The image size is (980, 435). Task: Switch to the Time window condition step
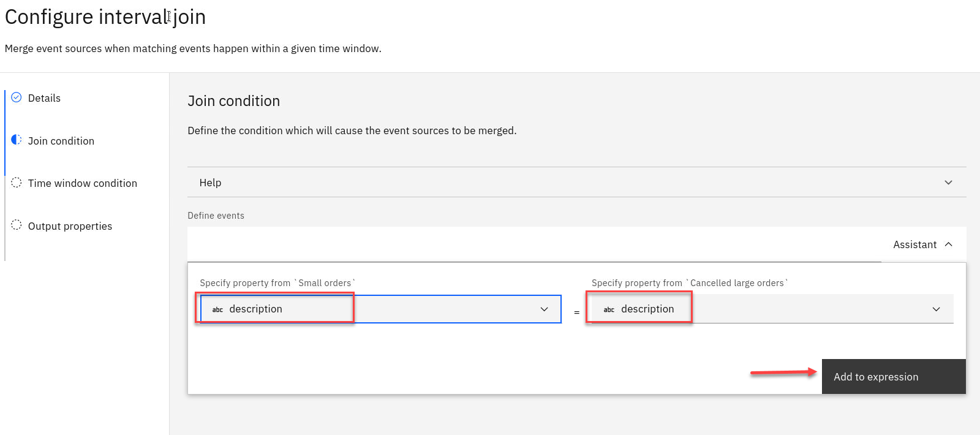click(x=83, y=183)
